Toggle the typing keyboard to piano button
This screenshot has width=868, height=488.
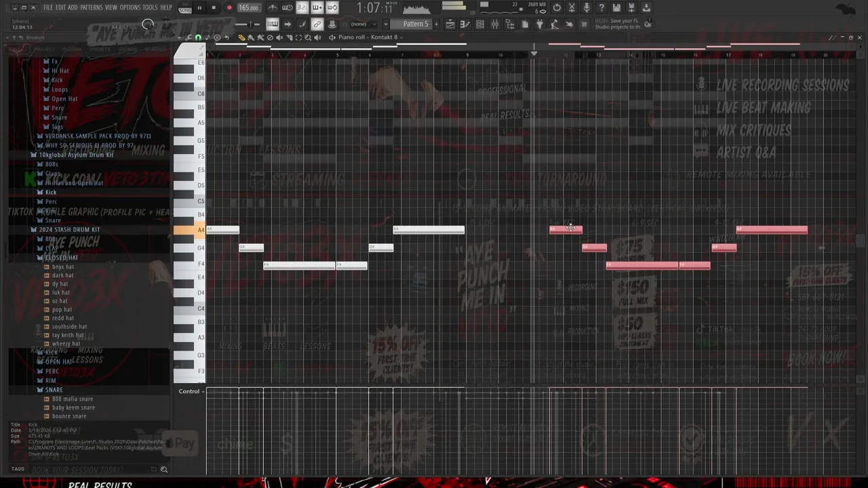point(273,24)
